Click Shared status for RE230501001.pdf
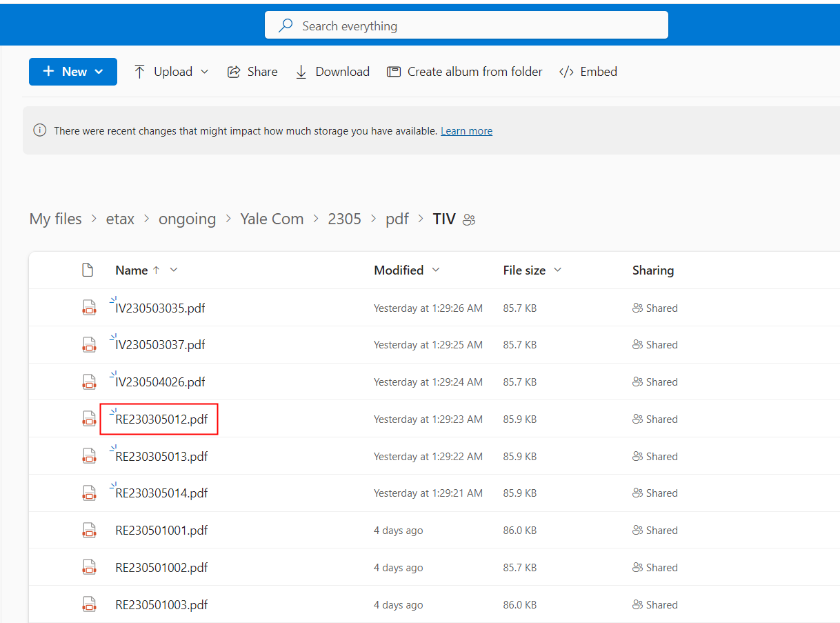Image resolution: width=840 pixels, height=623 pixels. [x=654, y=531]
